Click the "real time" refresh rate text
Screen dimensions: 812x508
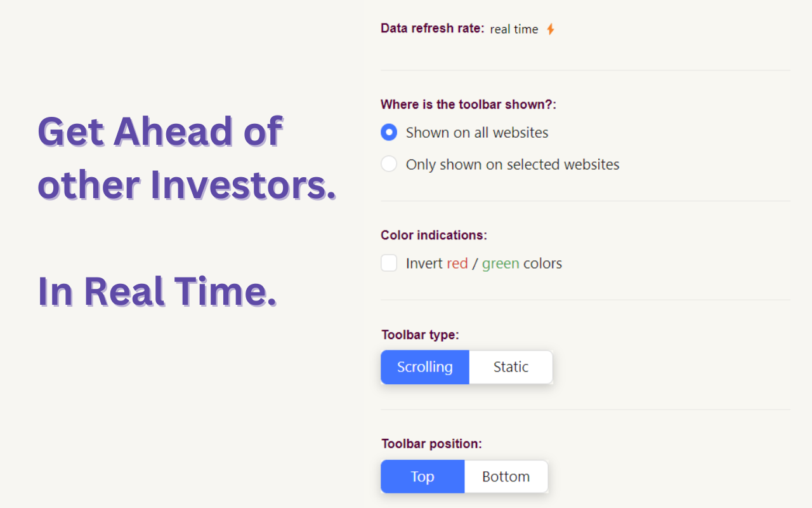[x=514, y=29]
